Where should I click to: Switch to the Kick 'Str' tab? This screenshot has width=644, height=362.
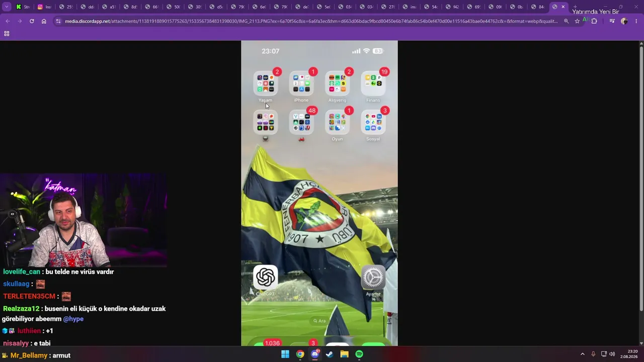(23, 7)
